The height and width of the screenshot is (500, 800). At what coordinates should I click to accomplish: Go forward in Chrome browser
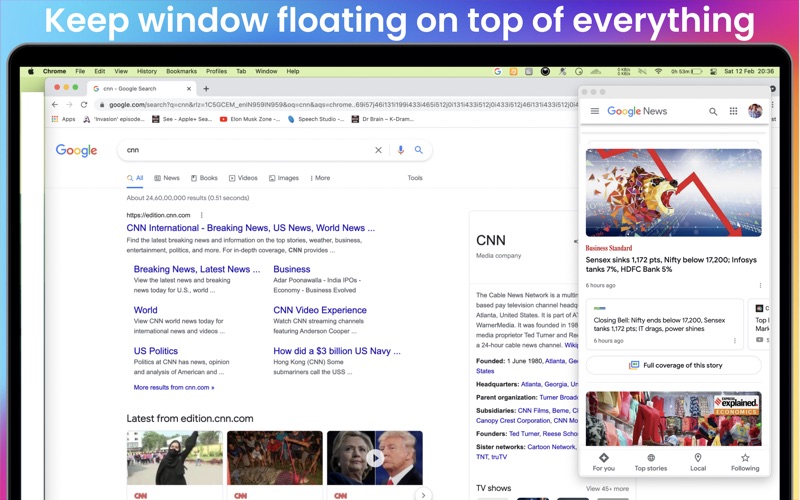pos(69,105)
